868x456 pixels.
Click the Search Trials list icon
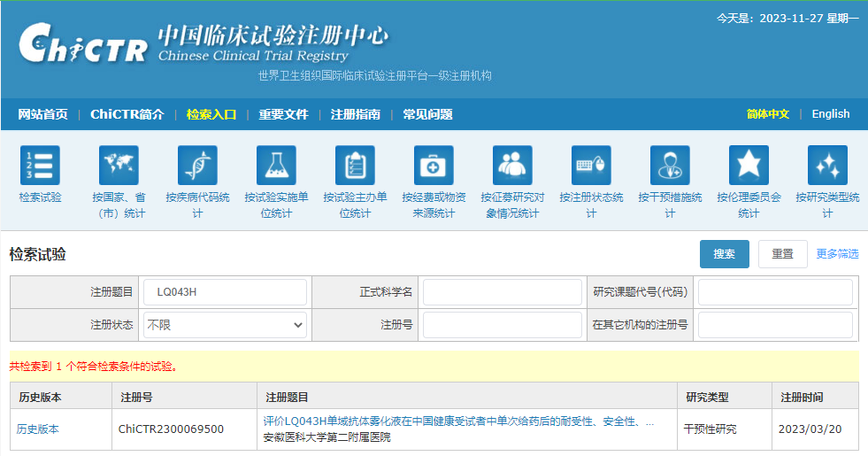pyautogui.click(x=40, y=166)
